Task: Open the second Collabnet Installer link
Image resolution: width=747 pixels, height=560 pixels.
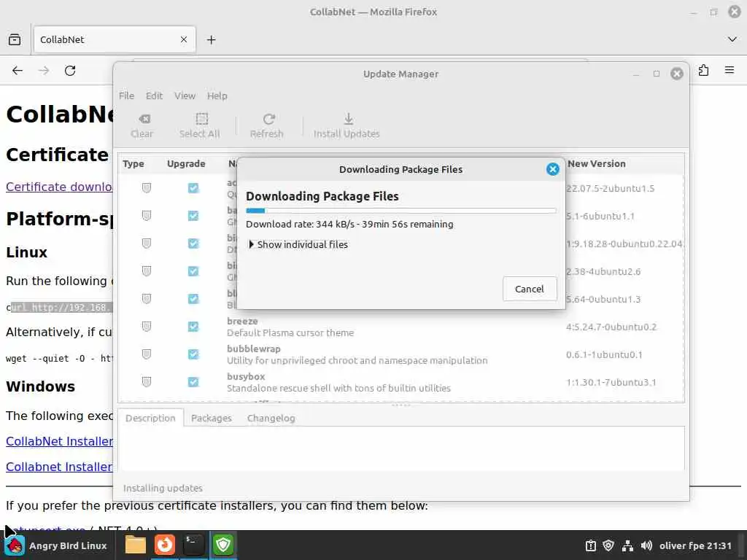Action: point(59,467)
